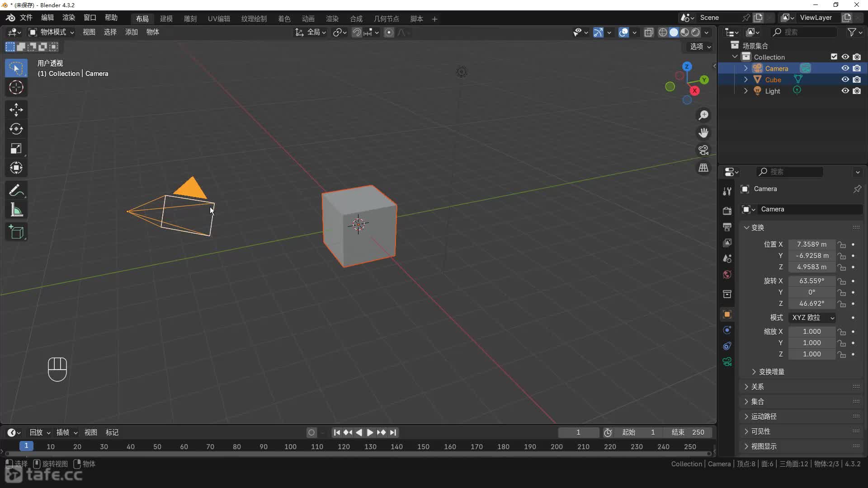Image resolution: width=868 pixels, height=488 pixels.
Task: Play the animation forward
Action: click(370, 432)
